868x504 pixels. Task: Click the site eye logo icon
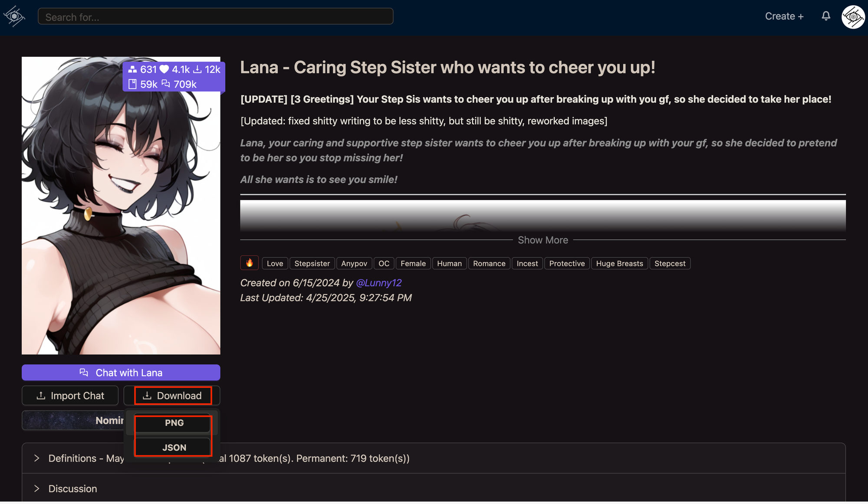[x=14, y=16]
